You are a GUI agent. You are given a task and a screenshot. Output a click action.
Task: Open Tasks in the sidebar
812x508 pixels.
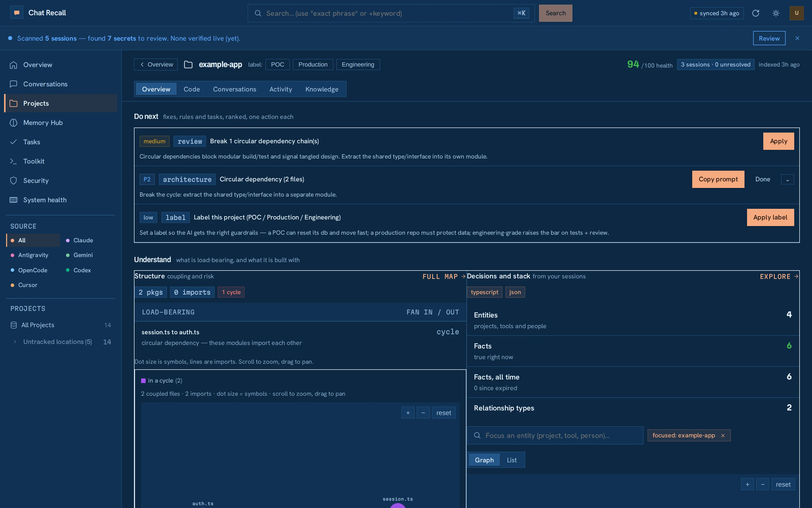[61, 142]
